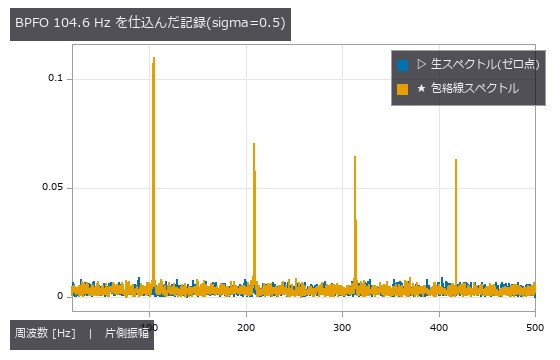Viewport: 560px width, 360px height.
Task: Click the chart title BPFO 104.6 Hz を仕込んだ記録
Action: tap(150, 23)
